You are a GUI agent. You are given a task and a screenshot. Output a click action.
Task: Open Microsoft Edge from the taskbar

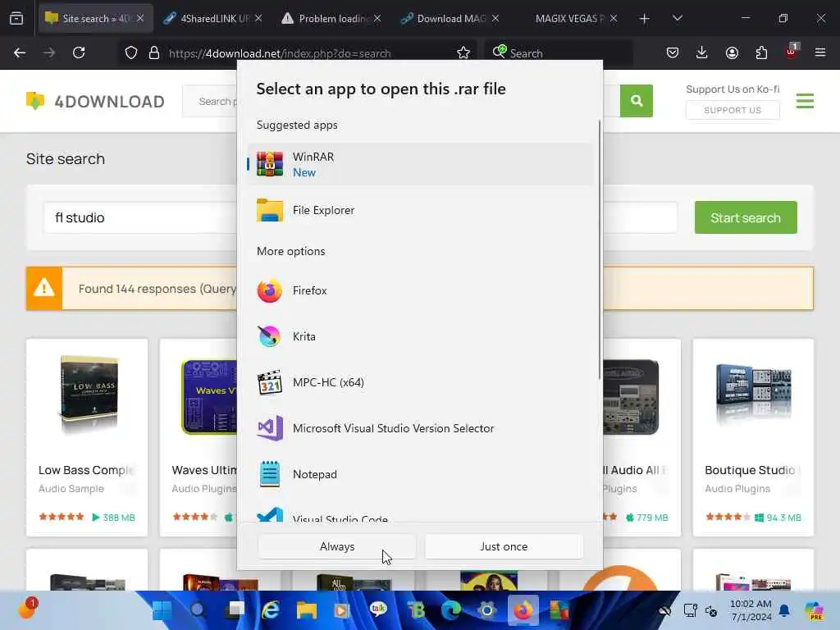pyautogui.click(x=451, y=610)
